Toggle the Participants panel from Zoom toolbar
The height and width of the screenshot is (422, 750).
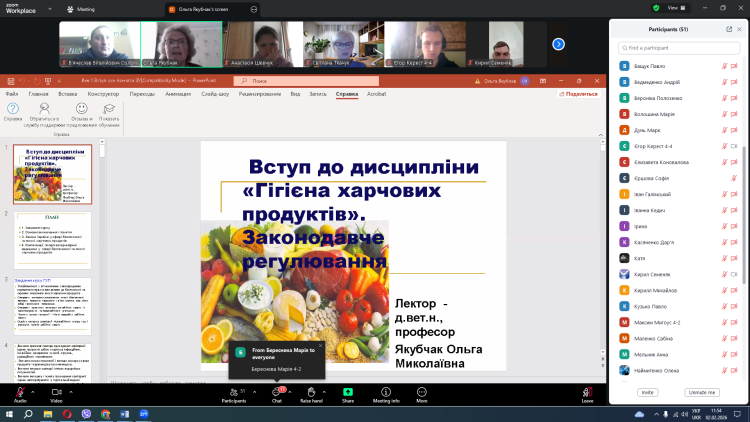tap(234, 395)
